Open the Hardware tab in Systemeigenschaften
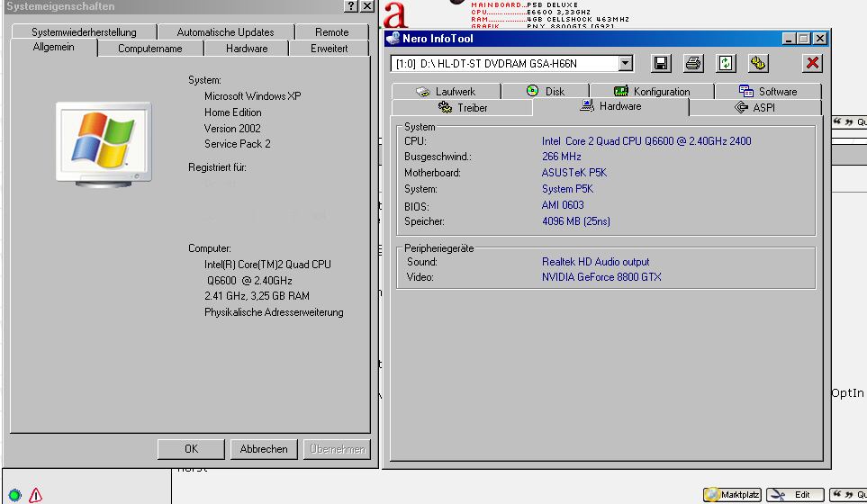The width and height of the screenshot is (867, 504). [247, 49]
